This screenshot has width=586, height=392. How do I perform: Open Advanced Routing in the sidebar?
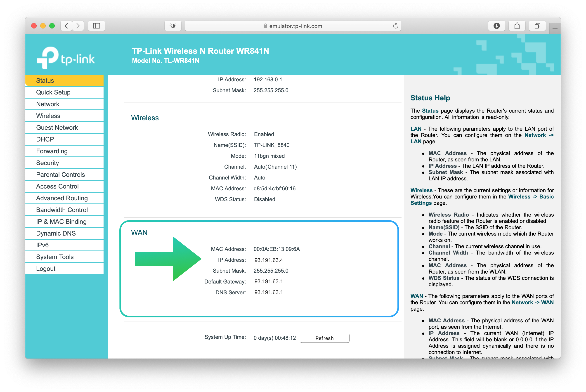tap(64, 198)
